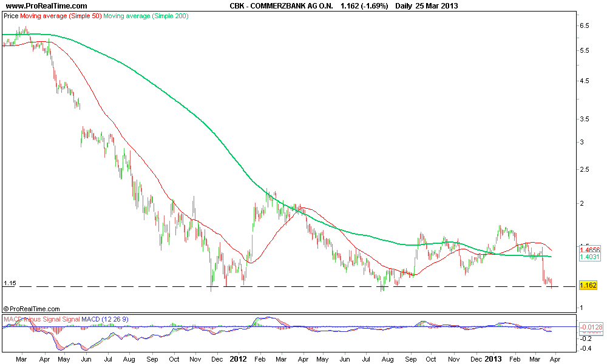Click the 5.5 price axis label

coord(585,51)
